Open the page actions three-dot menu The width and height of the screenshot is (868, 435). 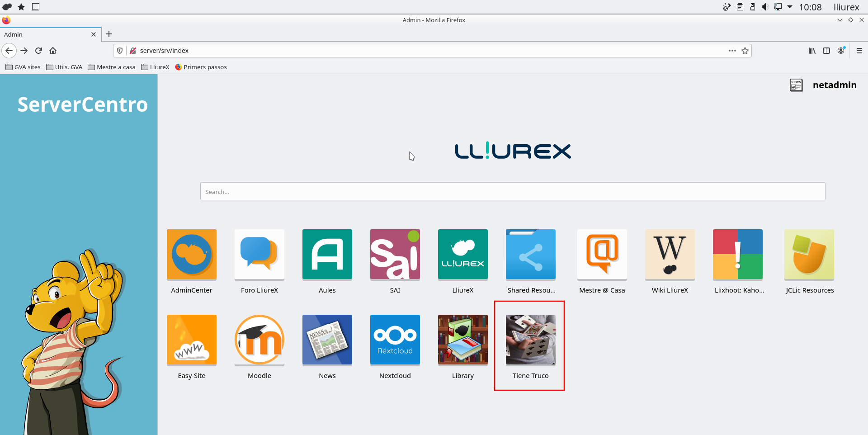point(732,51)
